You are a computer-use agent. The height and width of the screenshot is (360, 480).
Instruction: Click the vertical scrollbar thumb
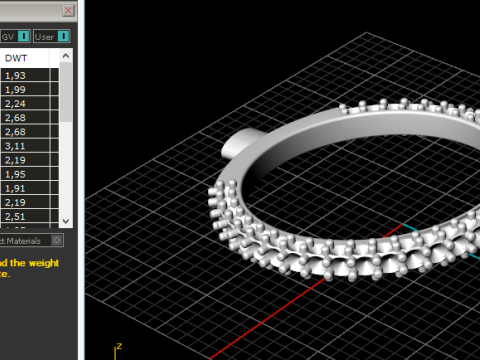66,92
